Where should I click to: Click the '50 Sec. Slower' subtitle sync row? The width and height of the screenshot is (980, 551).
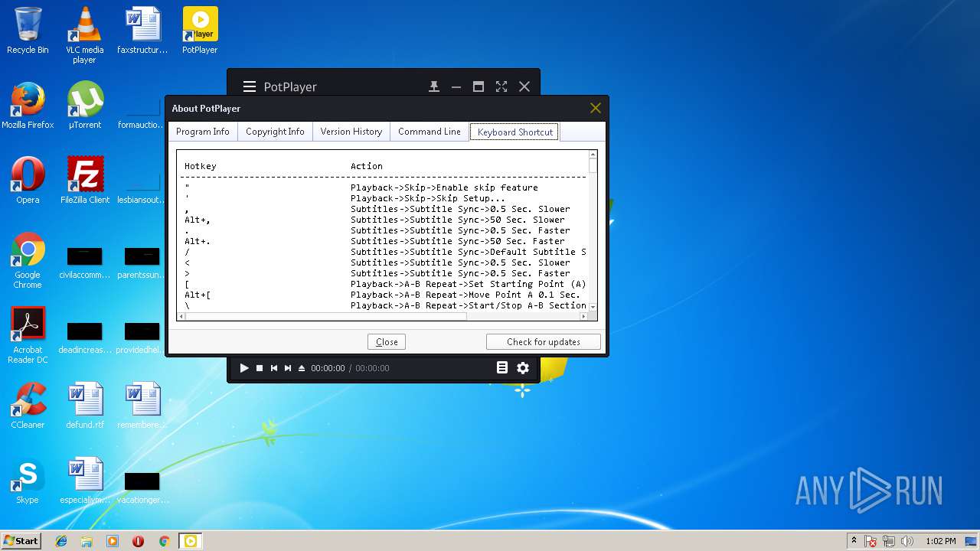pyautogui.click(x=384, y=220)
